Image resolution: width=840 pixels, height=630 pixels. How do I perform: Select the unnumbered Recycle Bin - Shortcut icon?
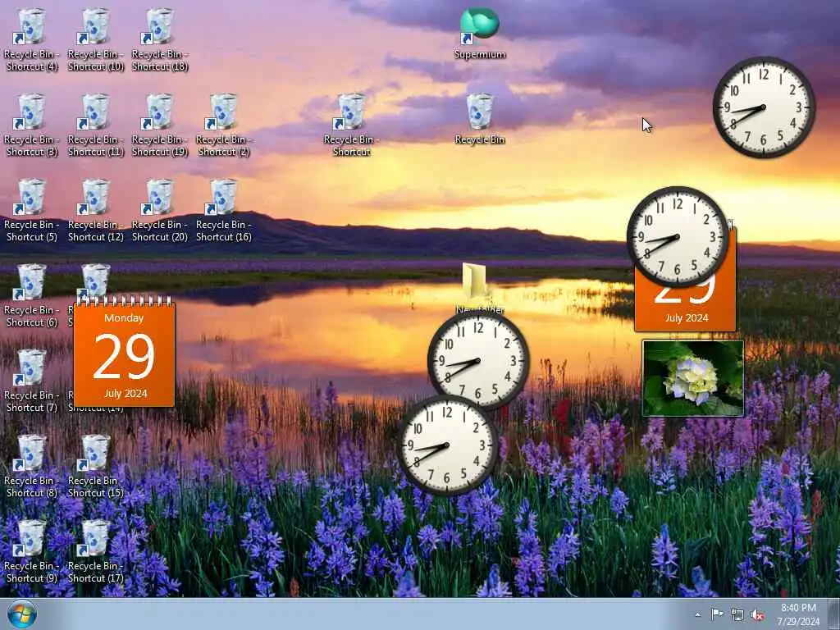click(351, 125)
